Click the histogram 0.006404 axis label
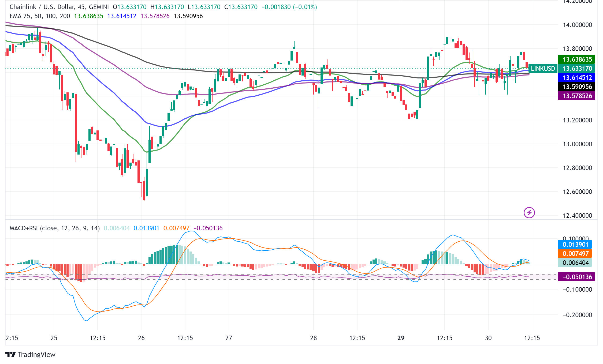The width and height of the screenshot is (603, 364). point(575,263)
